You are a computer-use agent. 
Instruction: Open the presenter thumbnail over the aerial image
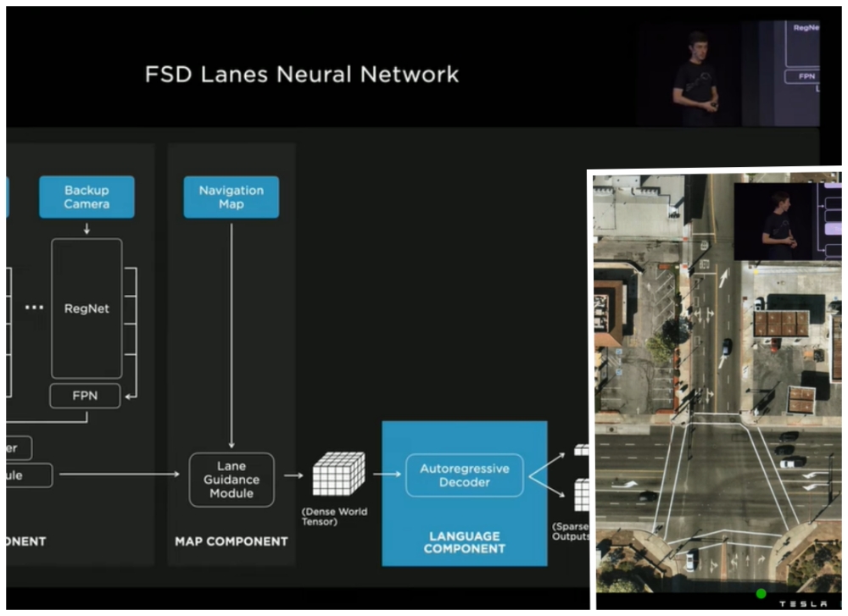[787, 221]
